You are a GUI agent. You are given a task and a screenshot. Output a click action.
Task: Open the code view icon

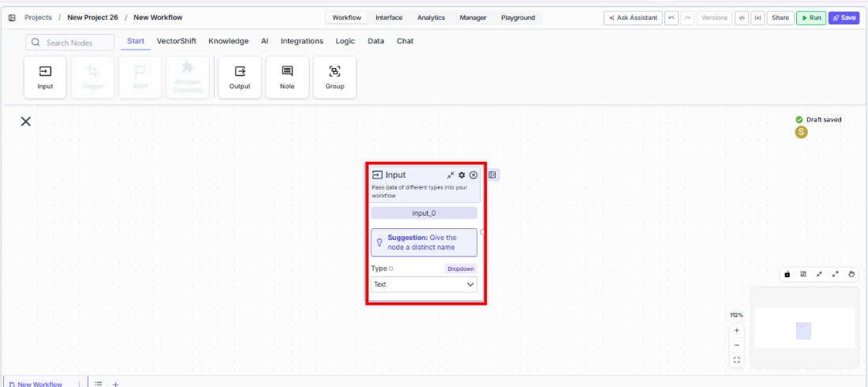[x=742, y=17]
